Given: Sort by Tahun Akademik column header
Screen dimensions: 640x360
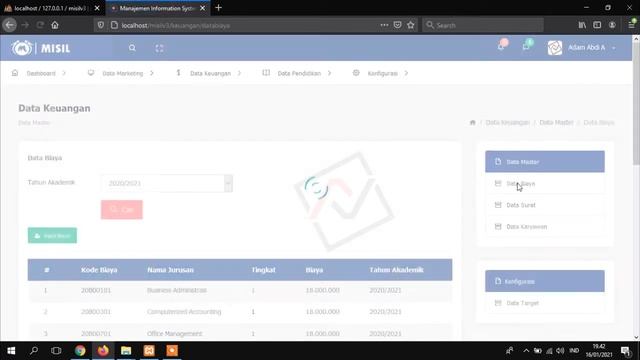Looking at the screenshot, I should pos(396,270).
